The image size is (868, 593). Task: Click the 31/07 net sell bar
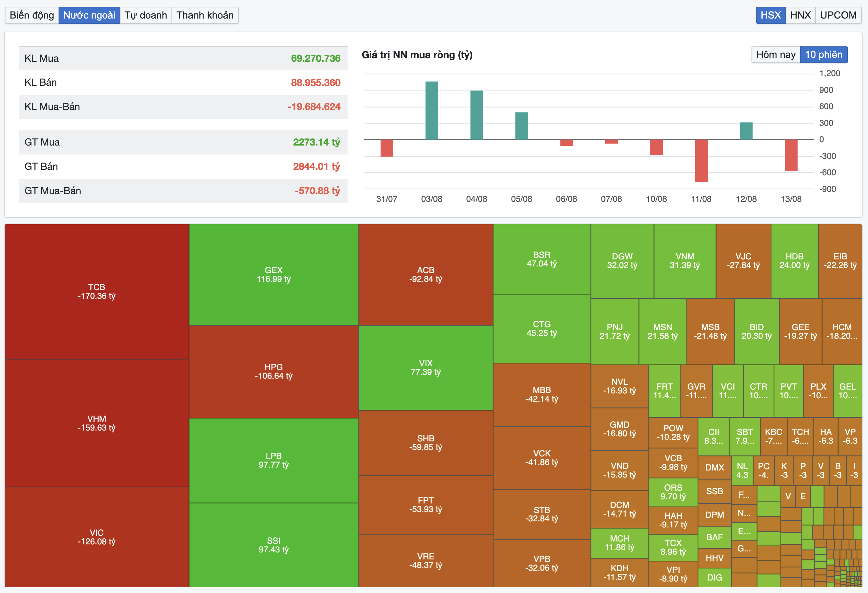click(x=387, y=148)
